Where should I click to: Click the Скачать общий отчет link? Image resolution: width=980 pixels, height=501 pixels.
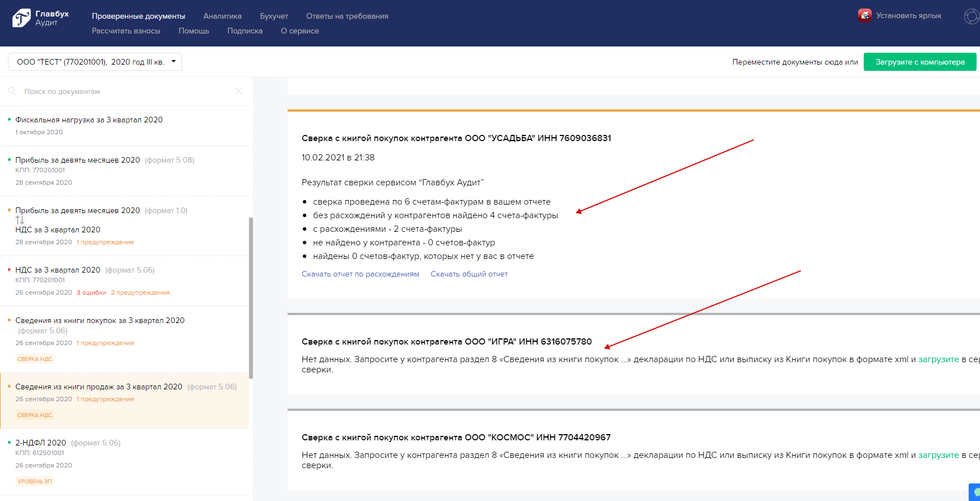(469, 274)
